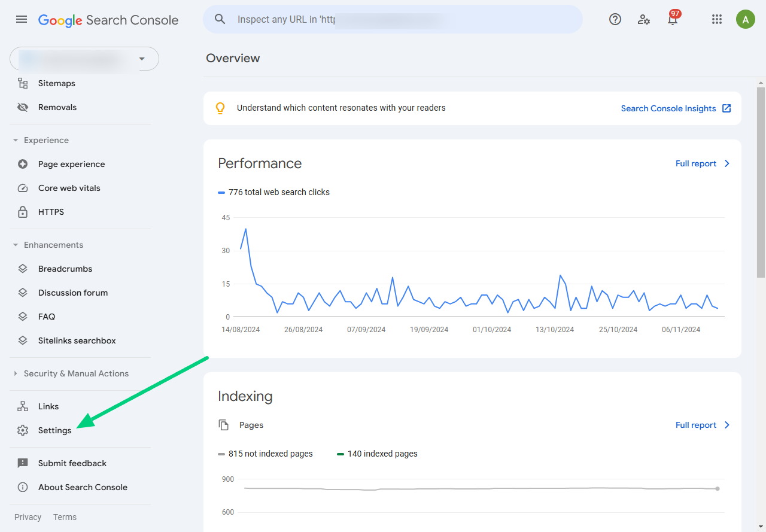Click the Pages copy icon in Indexing

pyautogui.click(x=224, y=425)
